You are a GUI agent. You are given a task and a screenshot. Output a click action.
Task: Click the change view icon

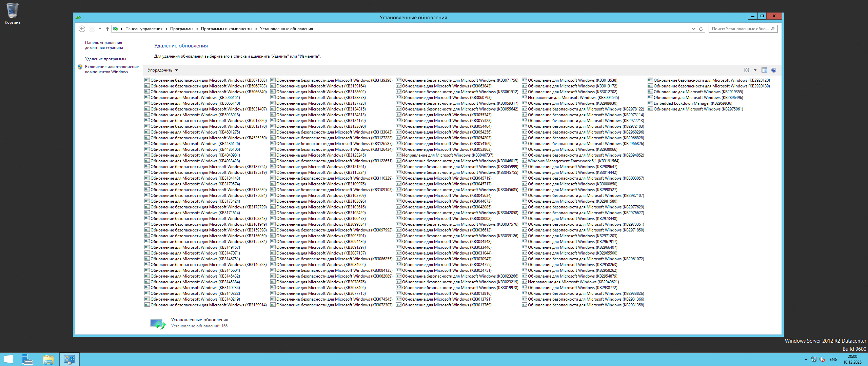747,70
